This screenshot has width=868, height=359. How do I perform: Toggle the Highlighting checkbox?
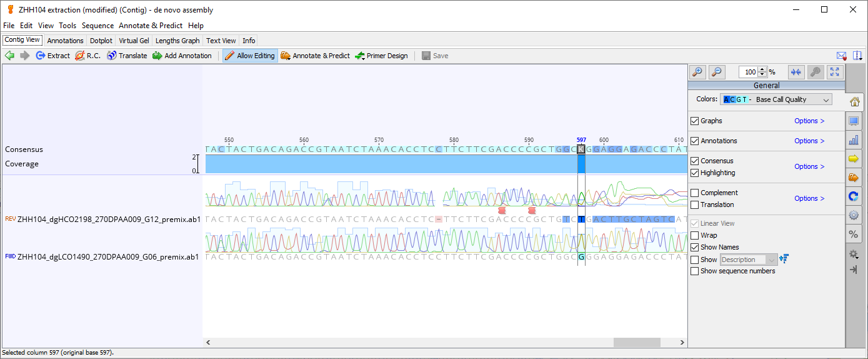694,173
